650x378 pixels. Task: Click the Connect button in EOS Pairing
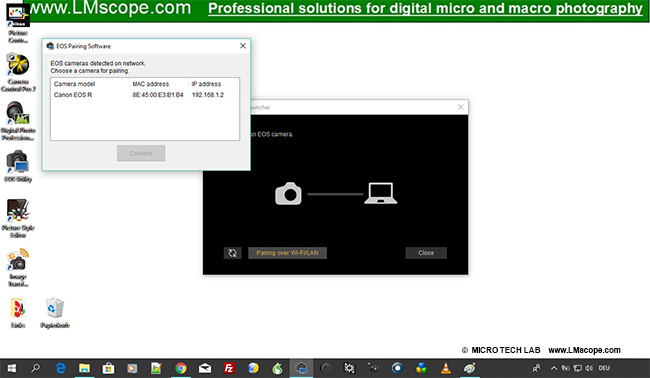141,153
